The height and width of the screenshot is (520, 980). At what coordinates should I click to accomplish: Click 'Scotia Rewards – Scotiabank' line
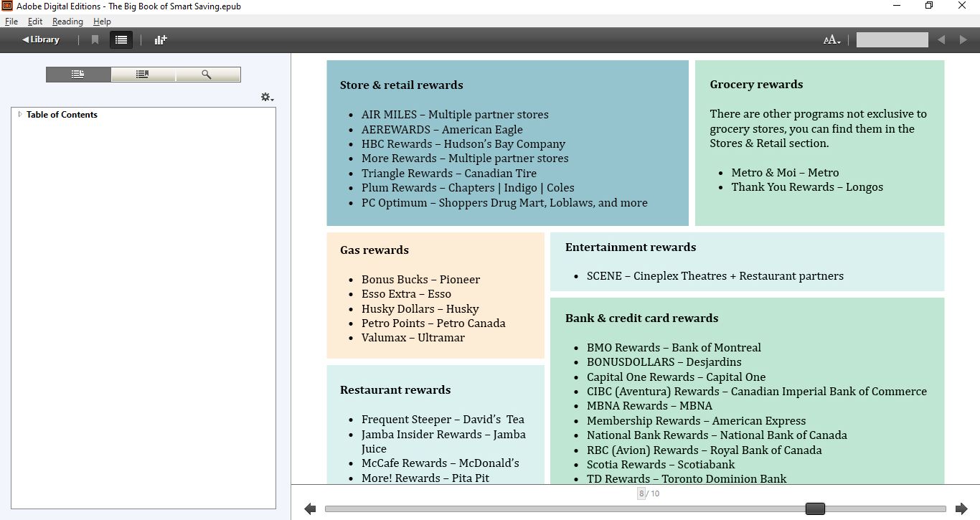pos(661,465)
